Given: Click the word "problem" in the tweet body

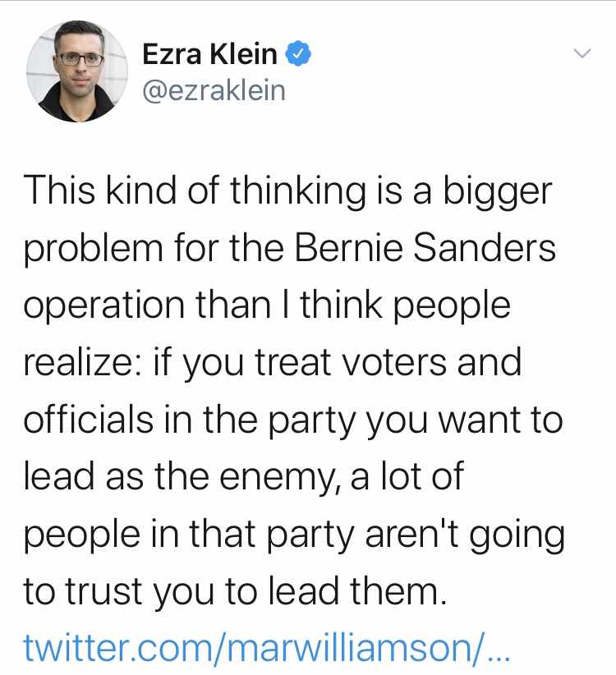Looking at the screenshot, I should (x=94, y=250).
